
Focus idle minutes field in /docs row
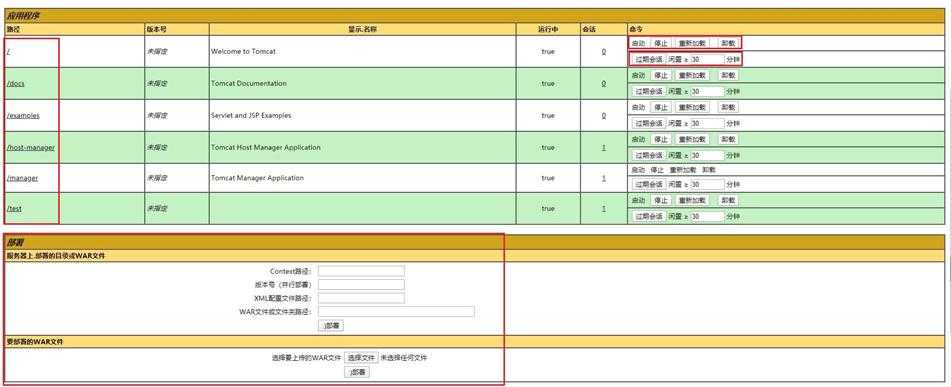coord(707,92)
